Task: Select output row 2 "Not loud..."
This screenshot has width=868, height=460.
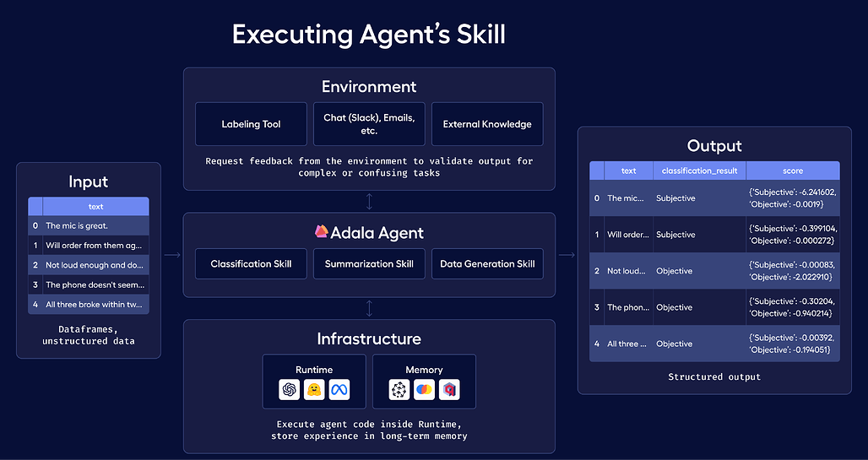Action: coord(714,271)
